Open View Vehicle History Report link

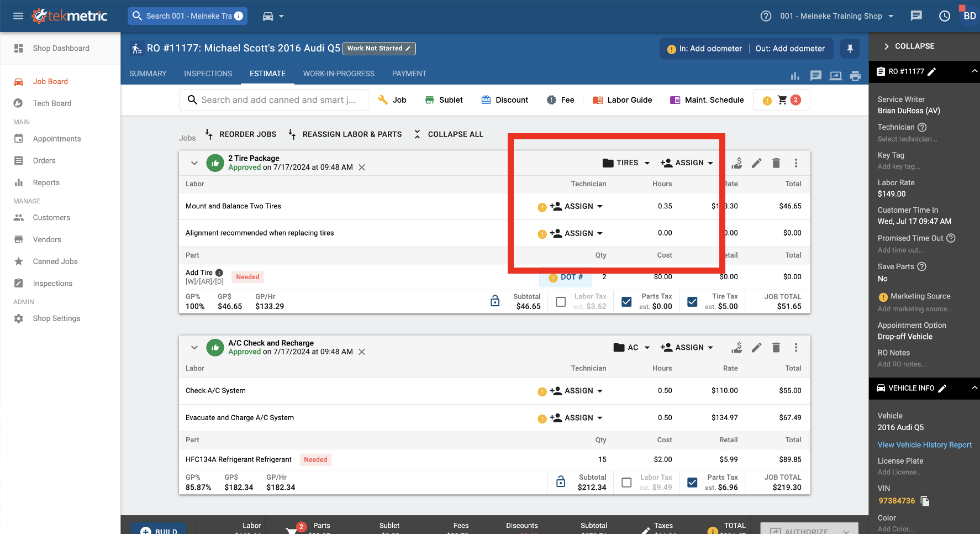(925, 445)
